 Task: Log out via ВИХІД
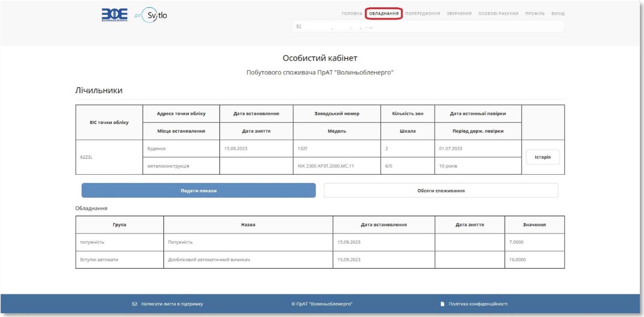(x=558, y=14)
